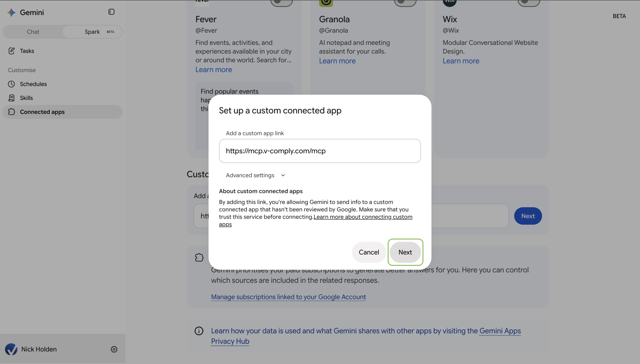Open Schedules in the sidebar

62,84
